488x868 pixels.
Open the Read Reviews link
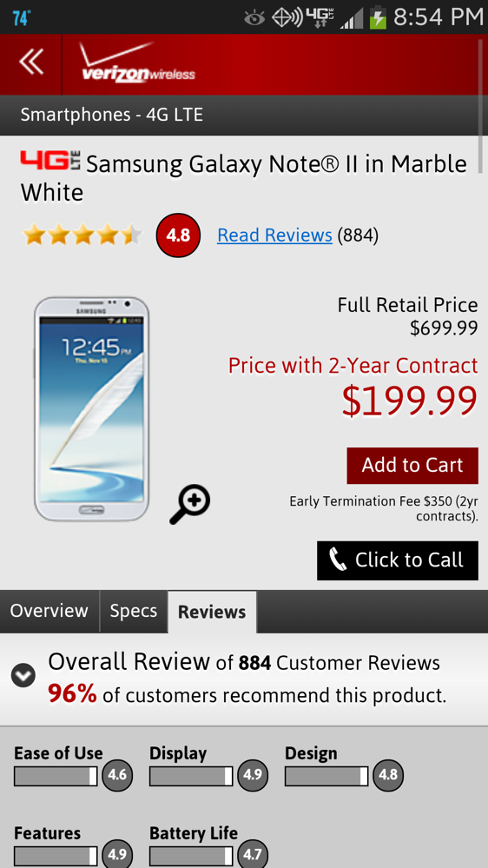tap(274, 235)
